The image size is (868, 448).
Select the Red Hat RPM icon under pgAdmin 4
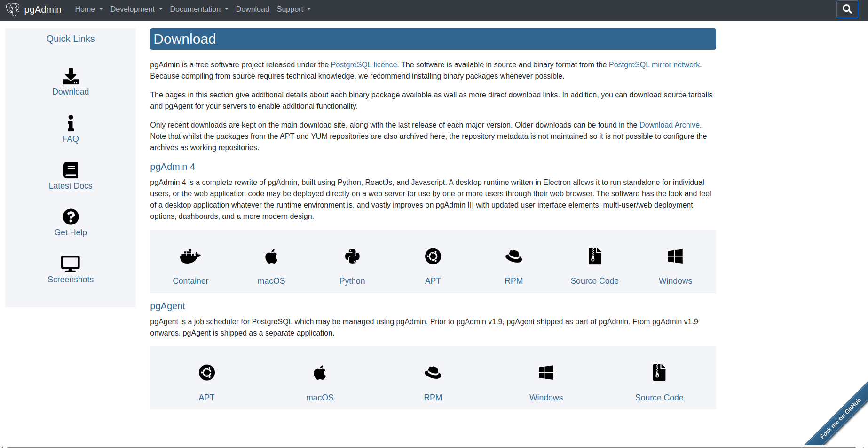pyautogui.click(x=514, y=256)
